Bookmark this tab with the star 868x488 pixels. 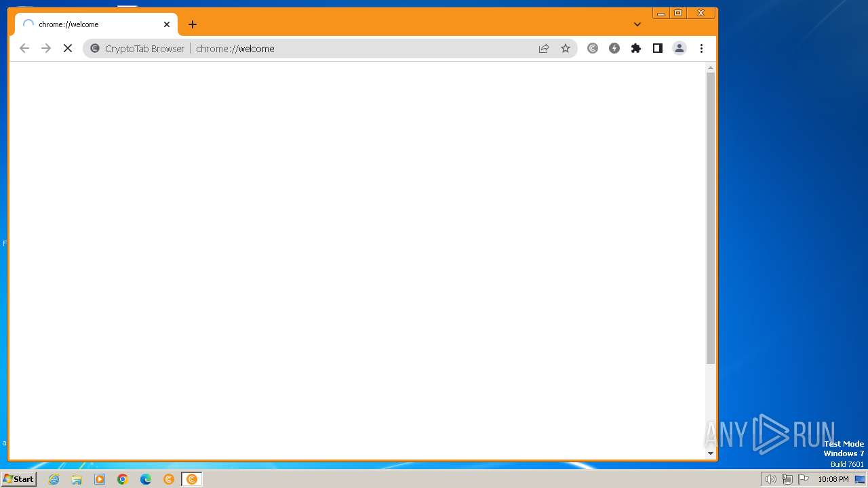click(566, 48)
